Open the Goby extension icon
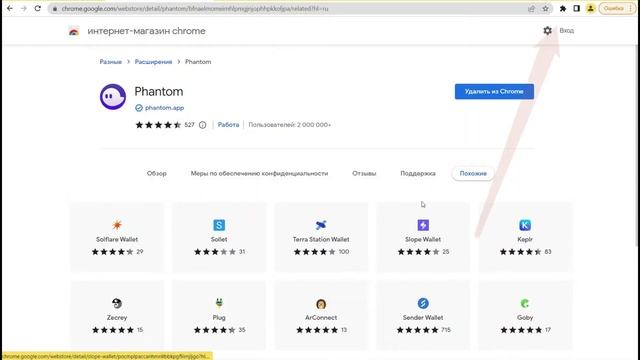The image size is (640, 360). (525, 303)
